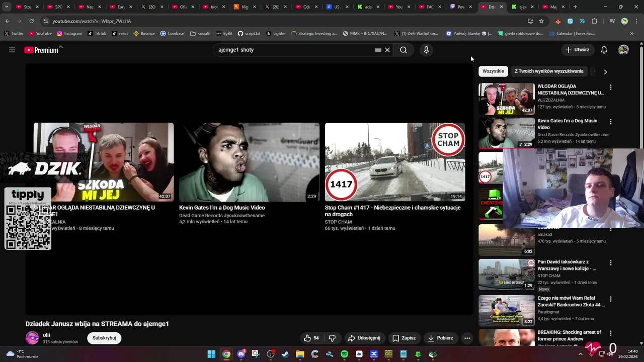Open options for 'Czego nie mówi Wam' video
Image resolution: width=644 pixels, height=362 pixels.
tap(611, 298)
